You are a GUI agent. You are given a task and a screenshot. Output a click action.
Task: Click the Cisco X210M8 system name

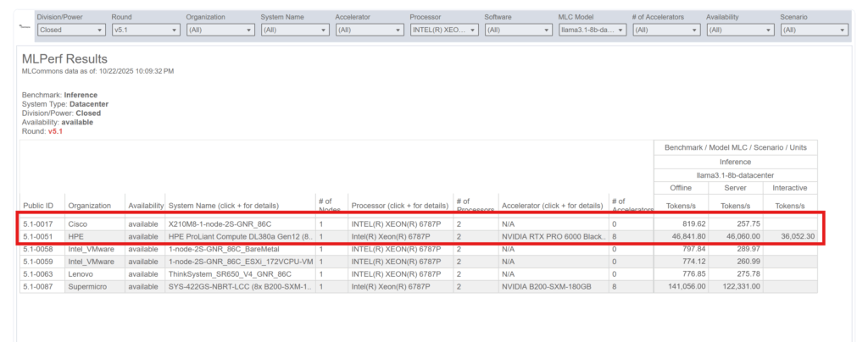pyautogui.click(x=220, y=224)
